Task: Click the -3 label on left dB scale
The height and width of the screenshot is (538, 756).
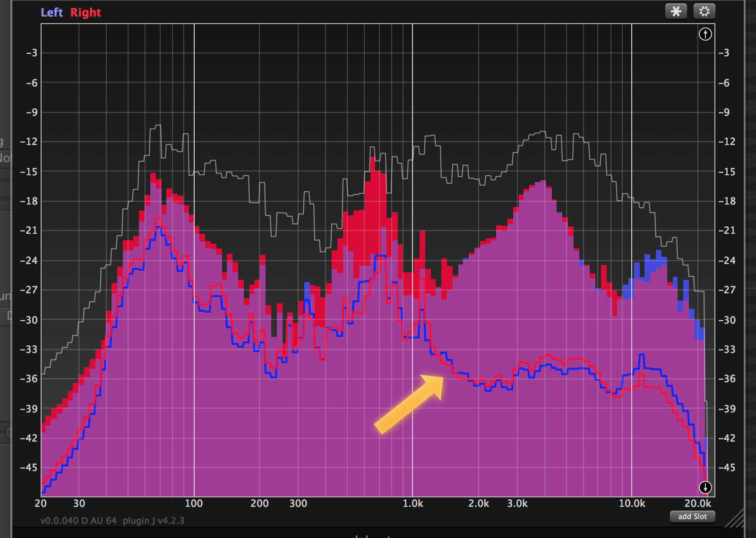Action: coord(32,53)
